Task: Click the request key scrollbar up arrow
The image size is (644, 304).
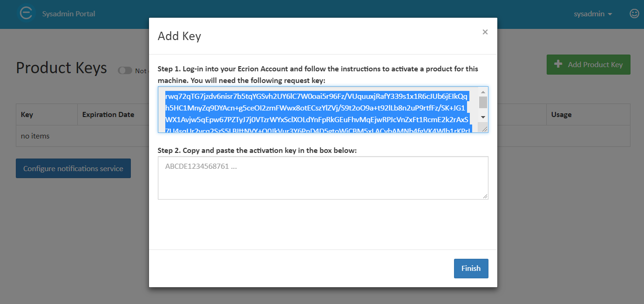Action: coord(483,92)
